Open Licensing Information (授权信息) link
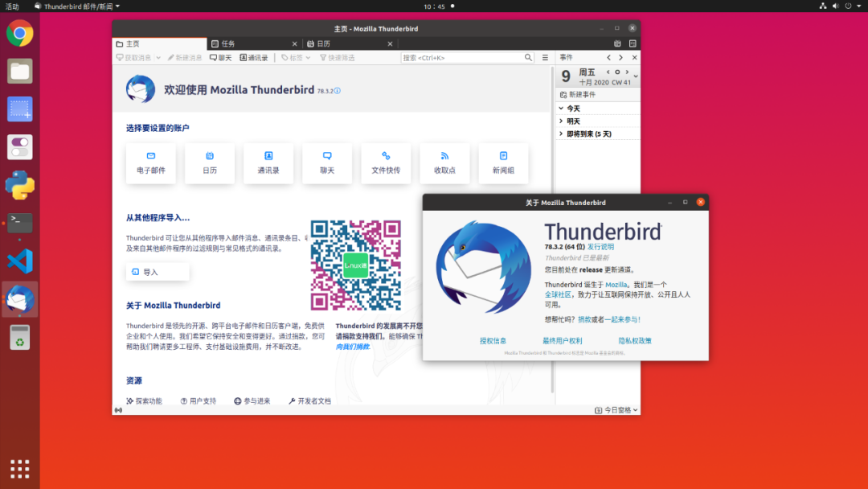Screen dimensions: 868x489 [x=493, y=341]
